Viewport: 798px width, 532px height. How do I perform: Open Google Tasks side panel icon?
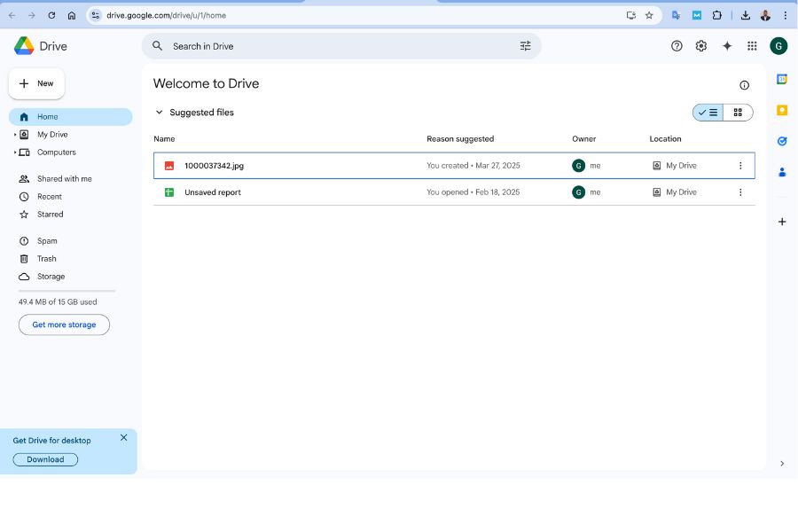782,141
